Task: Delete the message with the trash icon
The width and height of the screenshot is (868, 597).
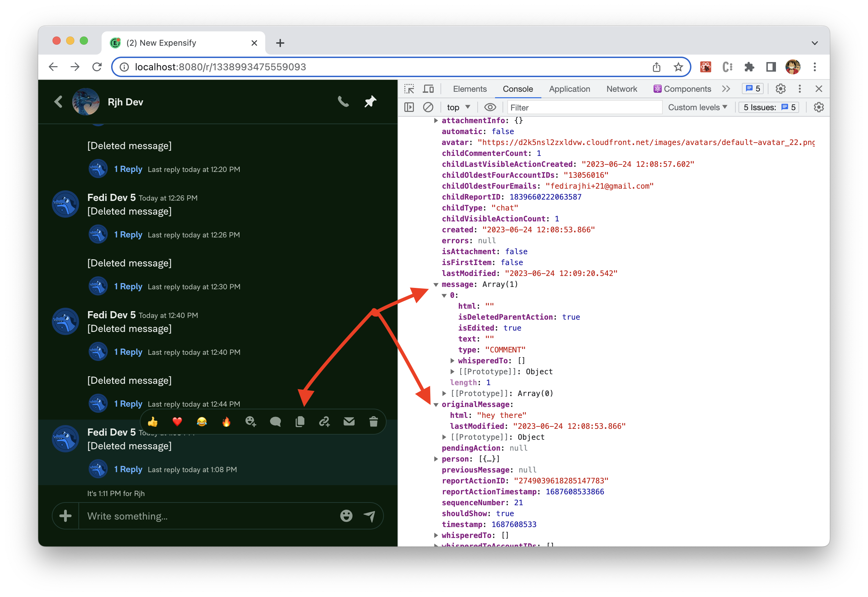Action: (x=373, y=422)
